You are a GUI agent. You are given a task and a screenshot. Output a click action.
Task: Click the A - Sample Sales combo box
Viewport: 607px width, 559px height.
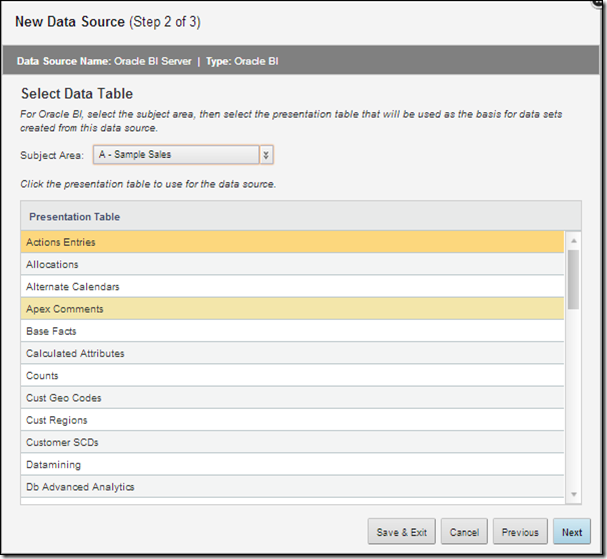point(176,155)
